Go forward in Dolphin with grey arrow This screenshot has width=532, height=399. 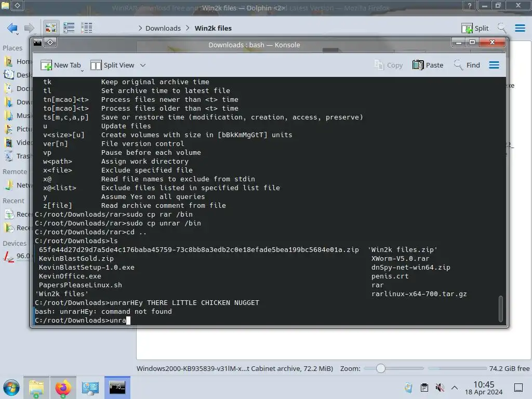pyautogui.click(x=30, y=28)
